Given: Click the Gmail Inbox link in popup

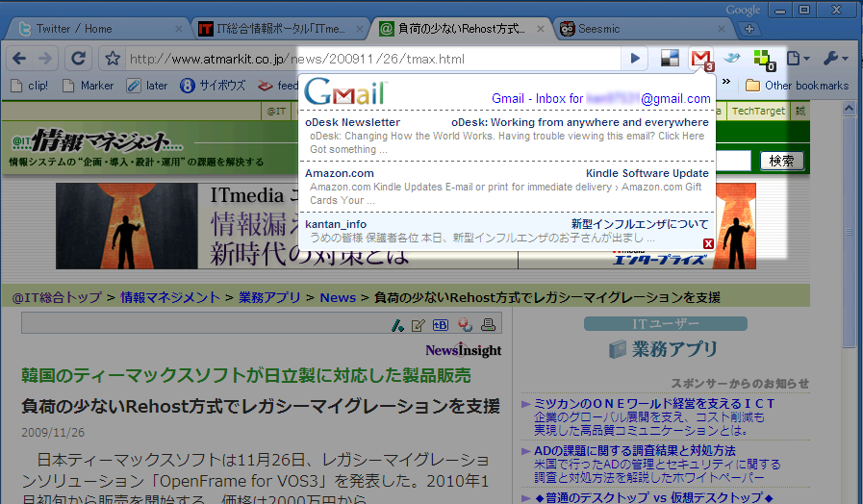Looking at the screenshot, I should click(601, 98).
